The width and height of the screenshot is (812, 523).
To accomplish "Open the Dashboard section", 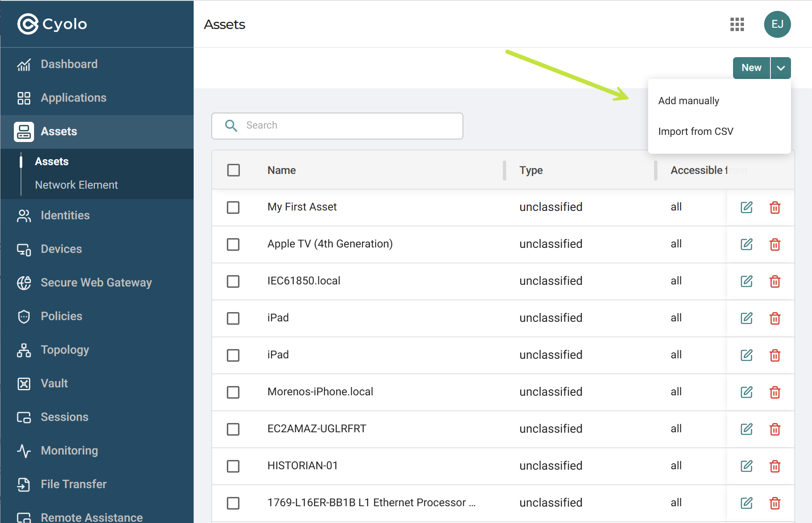I will 97,64.
